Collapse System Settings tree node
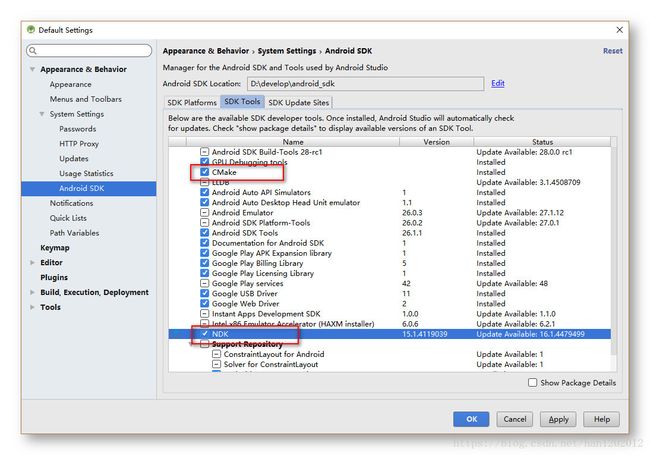 coord(42,114)
